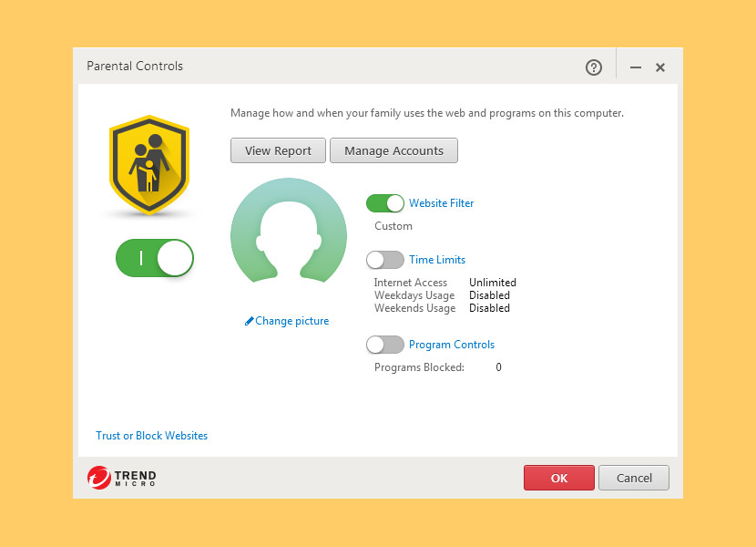Click the Trend Micro logo
Viewport: 756px width, 547px height.
(x=121, y=478)
